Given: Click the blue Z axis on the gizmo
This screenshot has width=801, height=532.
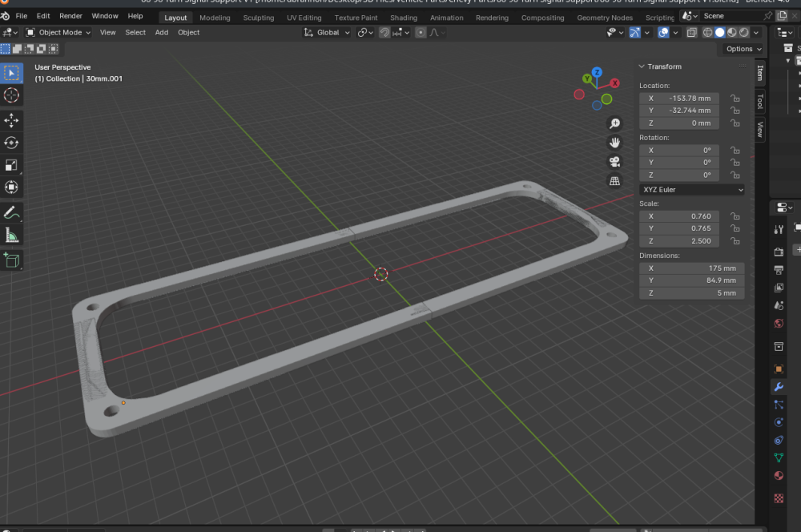Looking at the screenshot, I should pyautogui.click(x=597, y=73).
